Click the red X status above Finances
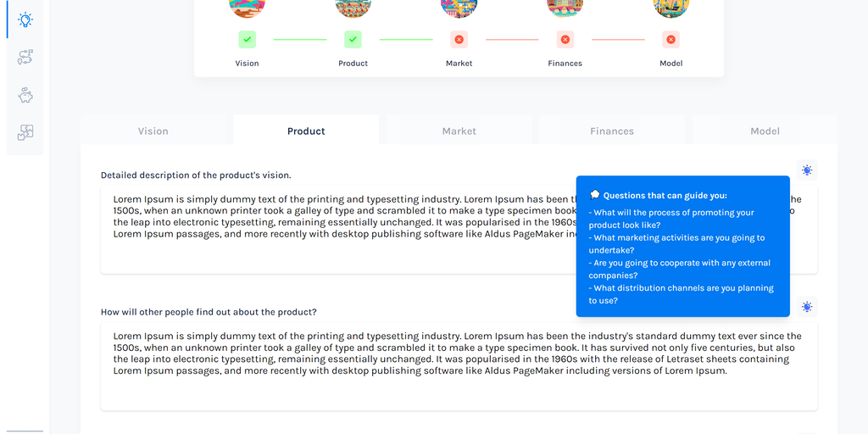The width and height of the screenshot is (868, 434). point(565,39)
